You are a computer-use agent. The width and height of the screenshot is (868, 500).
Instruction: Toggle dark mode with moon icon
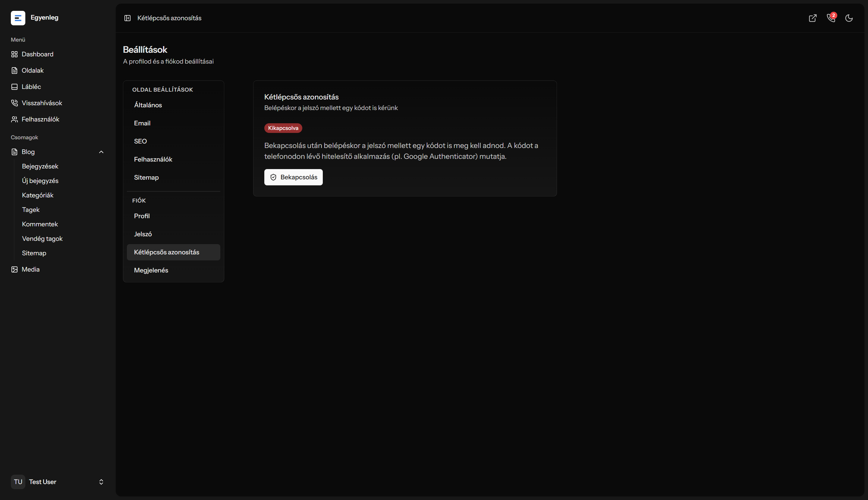click(849, 18)
